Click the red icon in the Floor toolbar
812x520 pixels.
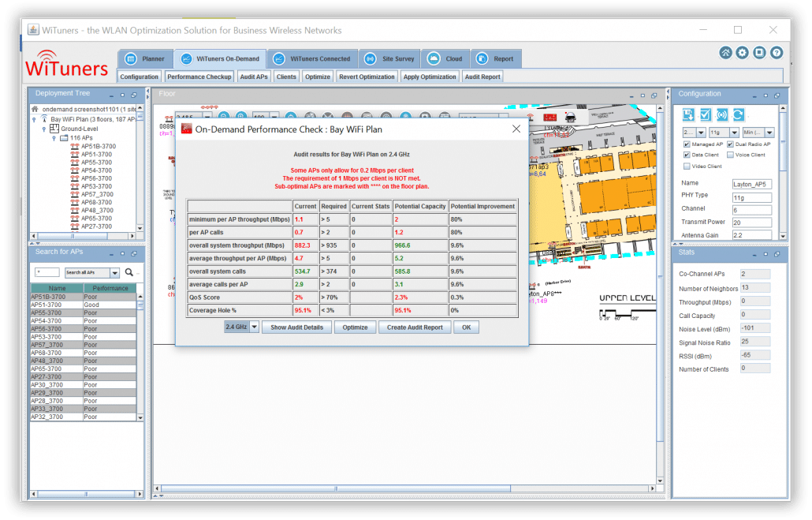click(x=550, y=118)
